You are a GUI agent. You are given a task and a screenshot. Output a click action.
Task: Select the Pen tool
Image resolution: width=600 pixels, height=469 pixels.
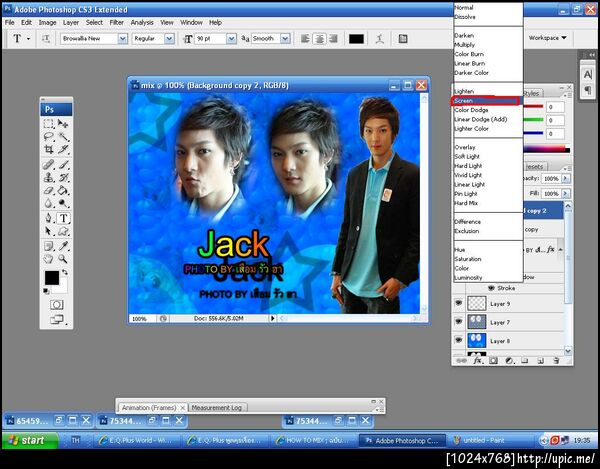point(49,218)
